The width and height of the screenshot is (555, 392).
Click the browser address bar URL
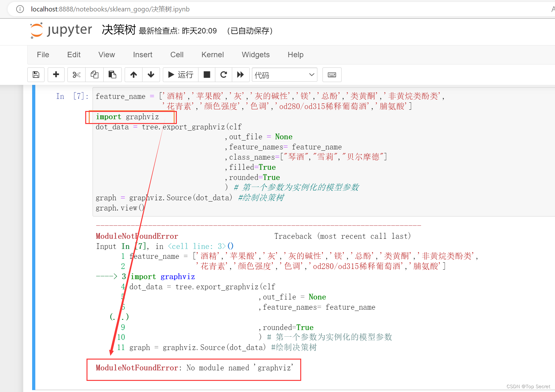click(x=110, y=9)
